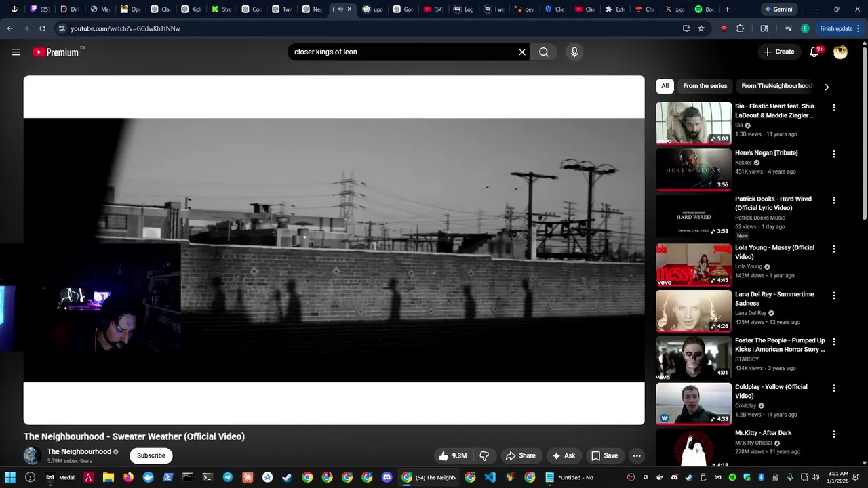Like the video with thumbs up
Viewport: 868px width, 488px height.
coord(453,455)
